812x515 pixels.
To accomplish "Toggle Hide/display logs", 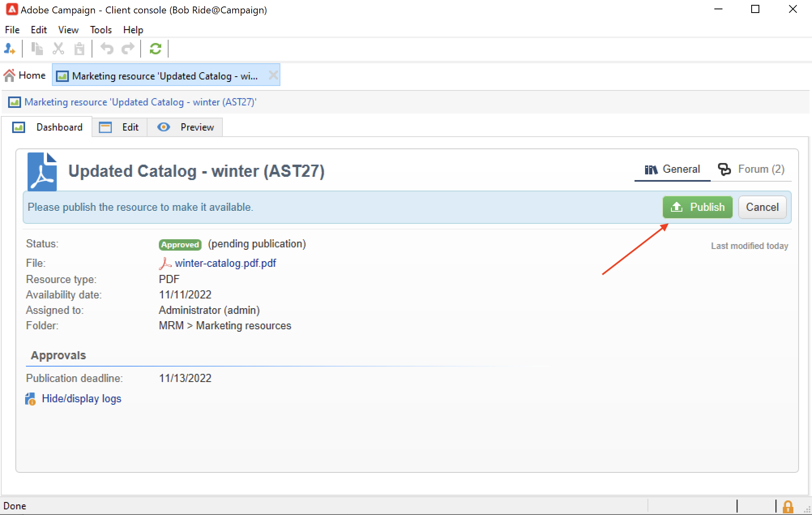I will click(81, 399).
